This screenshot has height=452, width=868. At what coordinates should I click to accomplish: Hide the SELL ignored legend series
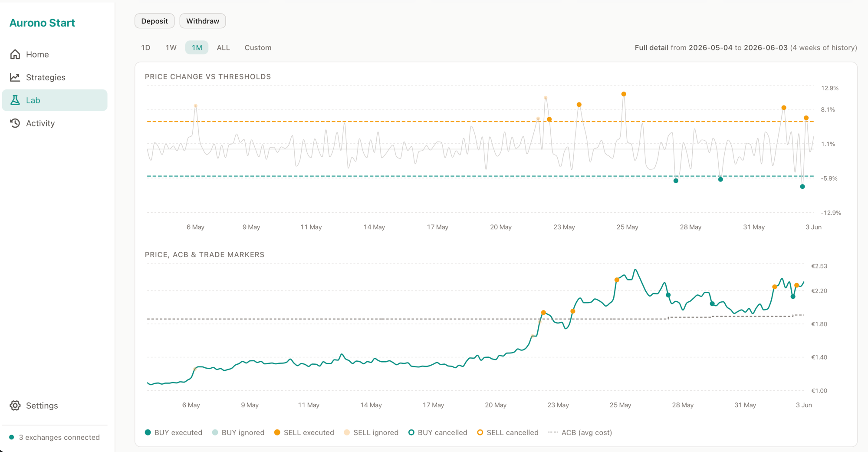[x=371, y=432]
